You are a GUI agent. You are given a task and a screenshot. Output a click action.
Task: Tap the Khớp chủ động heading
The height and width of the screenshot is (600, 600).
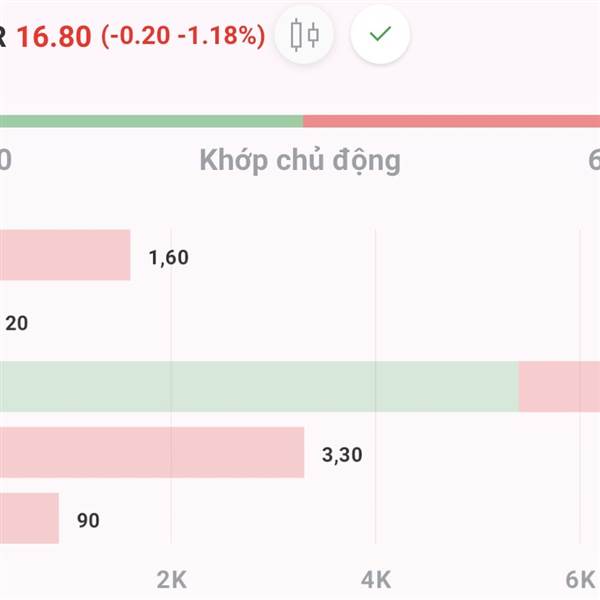pyautogui.click(x=300, y=161)
